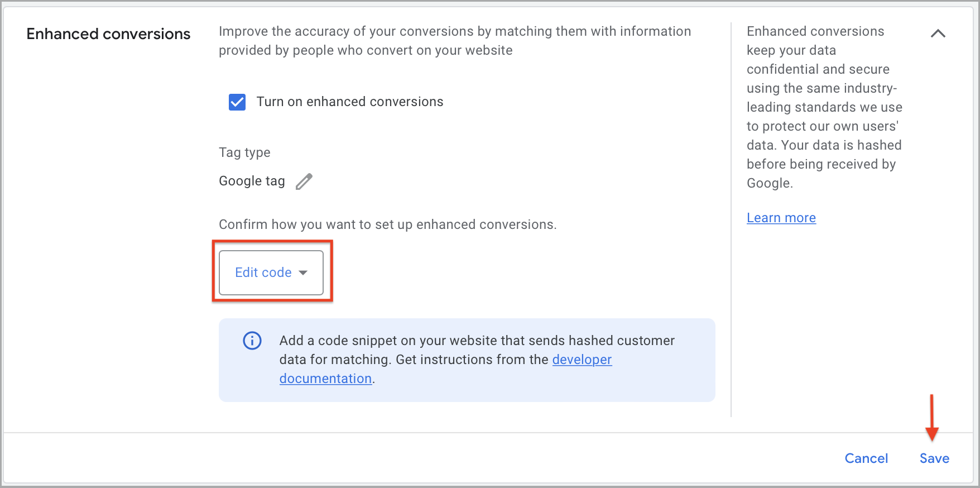Click the Cancel button
This screenshot has height=488, width=980.
(866, 458)
